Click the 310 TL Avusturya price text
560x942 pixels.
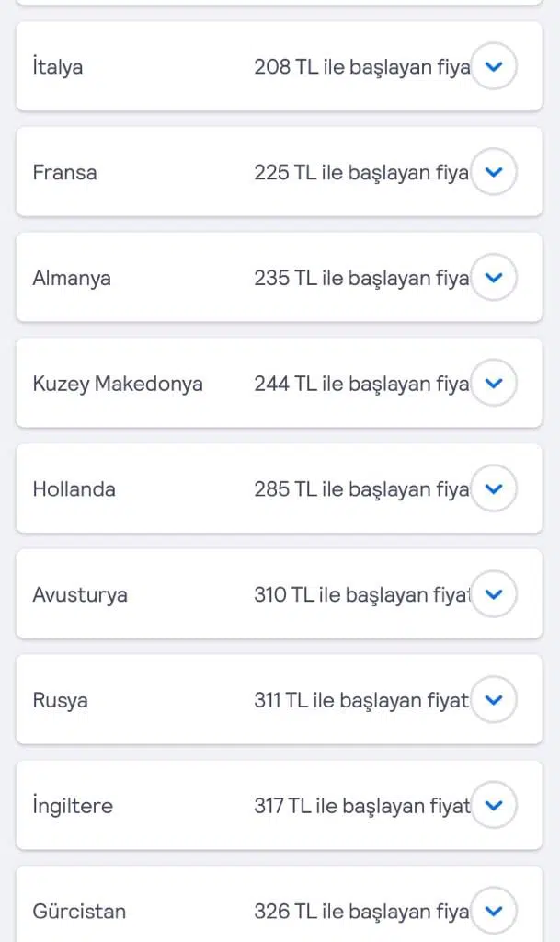coord(361,595)
